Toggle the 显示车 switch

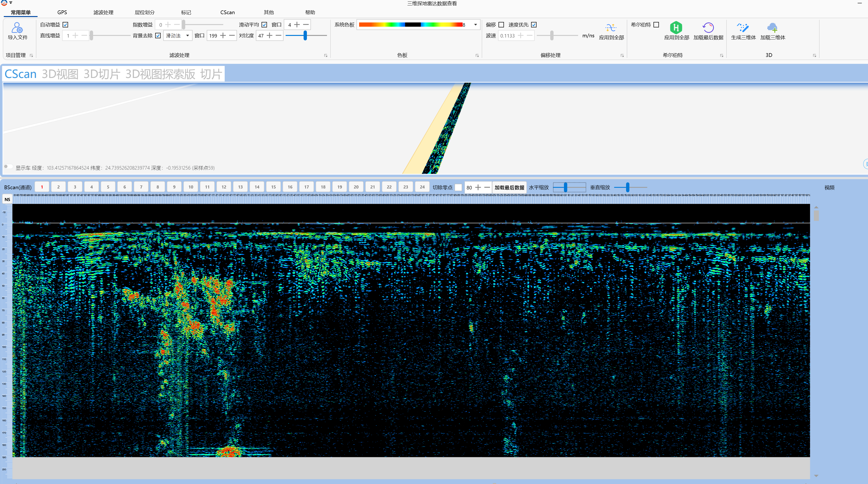8,167
